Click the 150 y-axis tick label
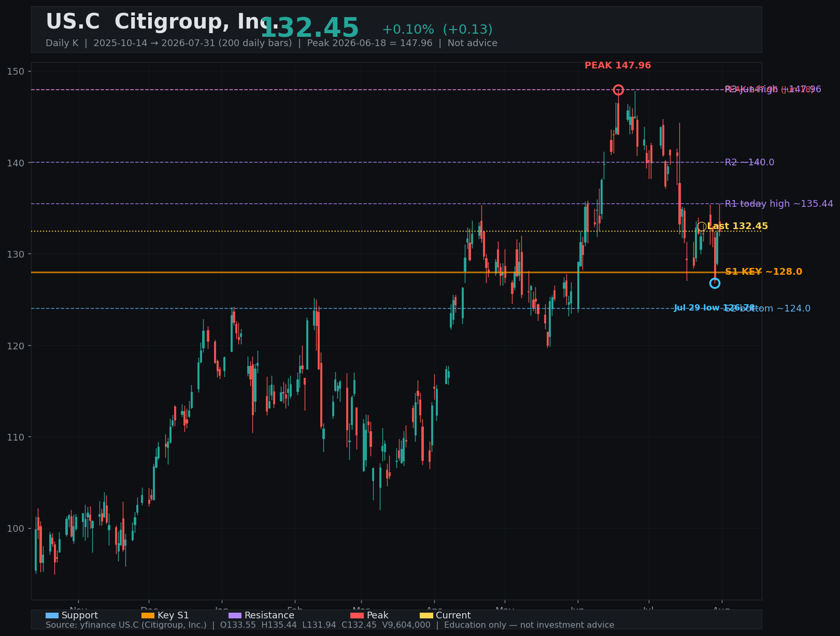 pos(17,71)
